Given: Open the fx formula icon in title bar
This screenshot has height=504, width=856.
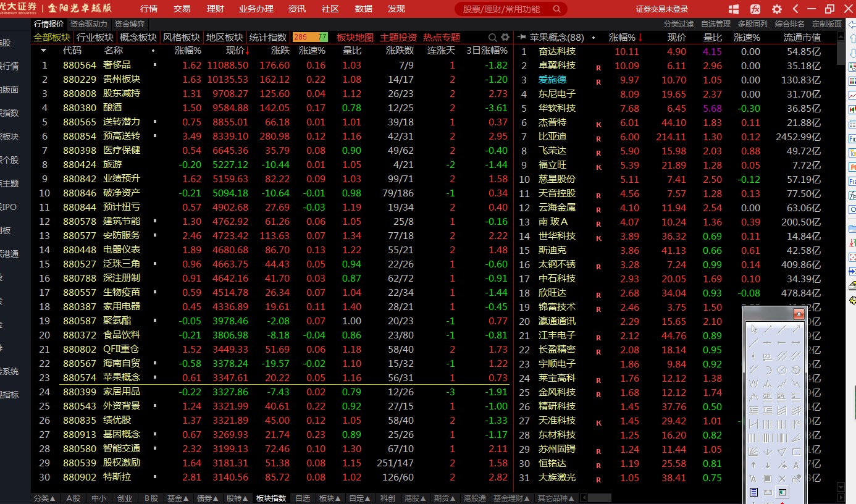Looking at the screenshot, I should coord(755,9).
